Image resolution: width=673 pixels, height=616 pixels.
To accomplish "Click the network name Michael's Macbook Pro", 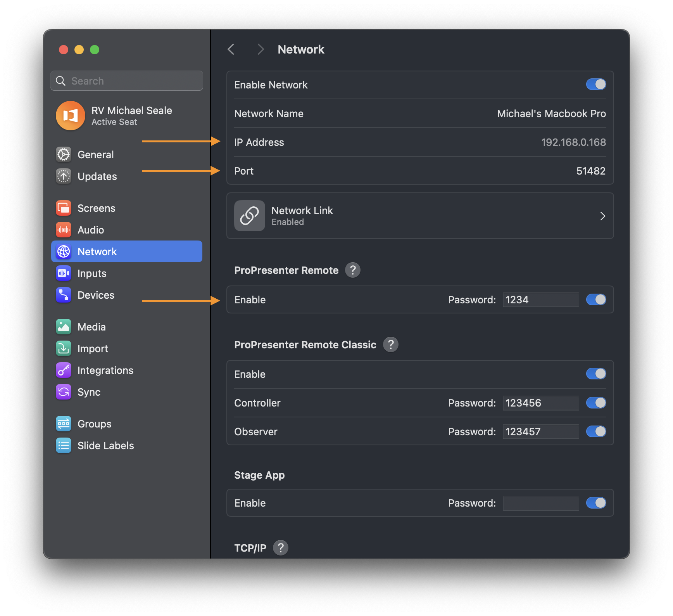I will tap(551, 114).
